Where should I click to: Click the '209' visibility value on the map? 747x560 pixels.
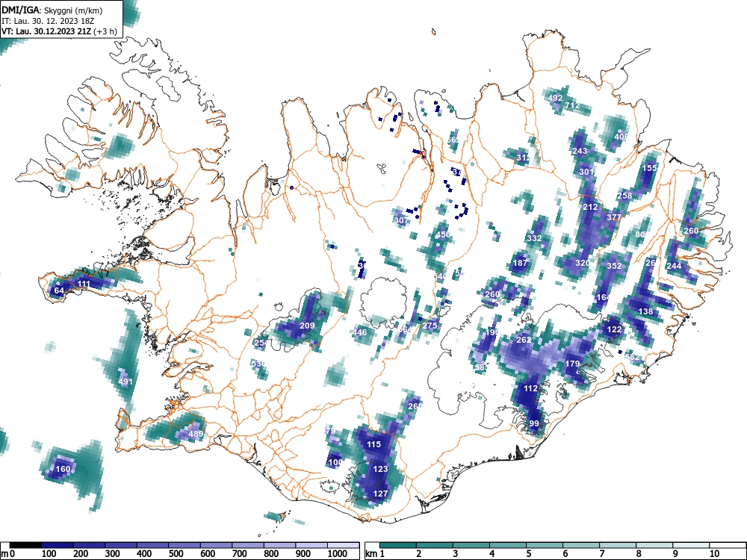click(x=307, y=326)
